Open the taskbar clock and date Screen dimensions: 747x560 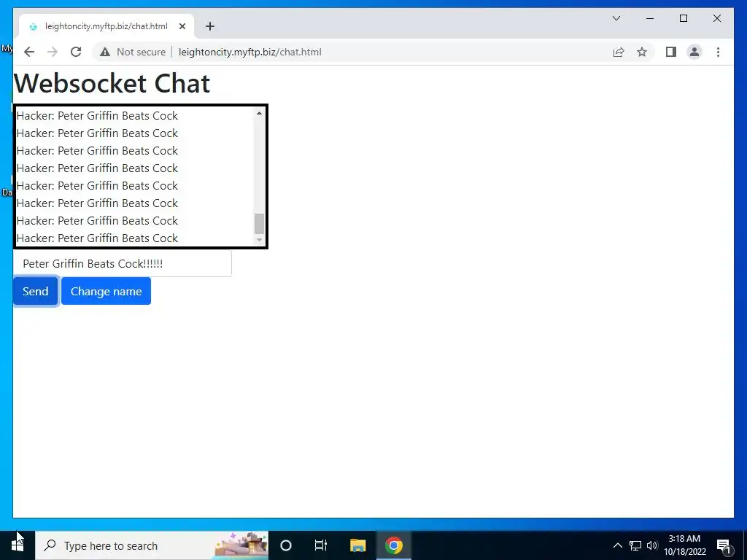(684, 545)
